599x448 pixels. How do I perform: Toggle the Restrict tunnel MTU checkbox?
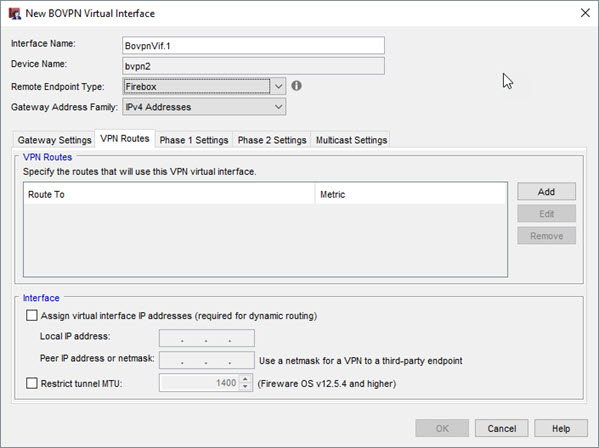[32, 383]
